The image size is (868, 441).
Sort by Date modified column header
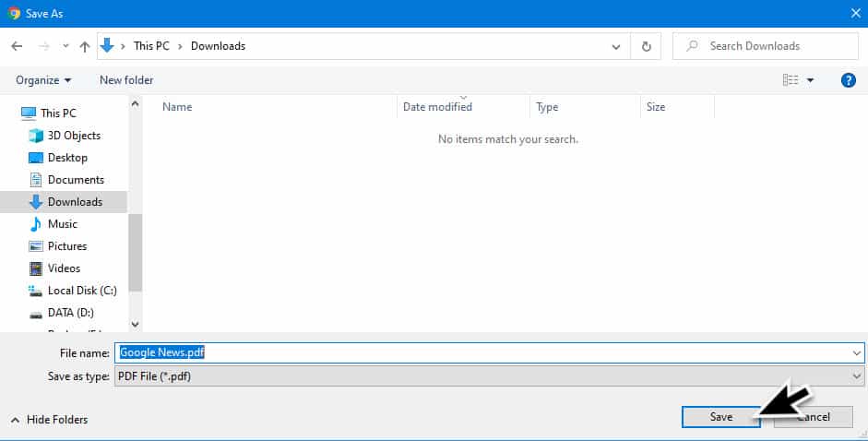[437, 107]
